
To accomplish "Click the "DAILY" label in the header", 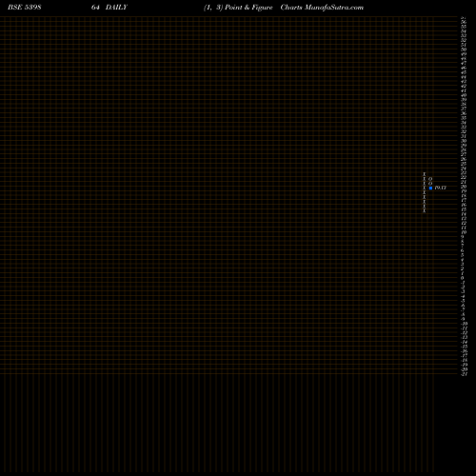I will pyautogui.click(x=116, y=8).
